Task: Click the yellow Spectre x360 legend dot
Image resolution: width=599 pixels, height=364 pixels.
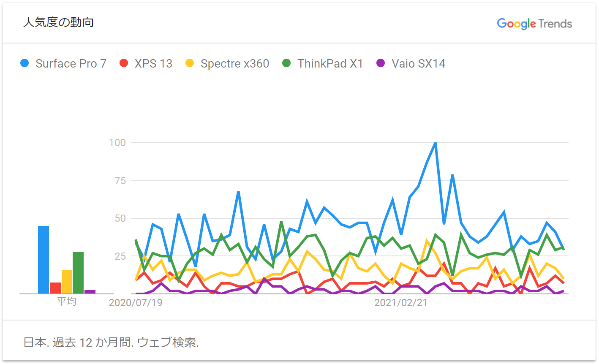Action: pyautogui.click(x=190, y=63)
